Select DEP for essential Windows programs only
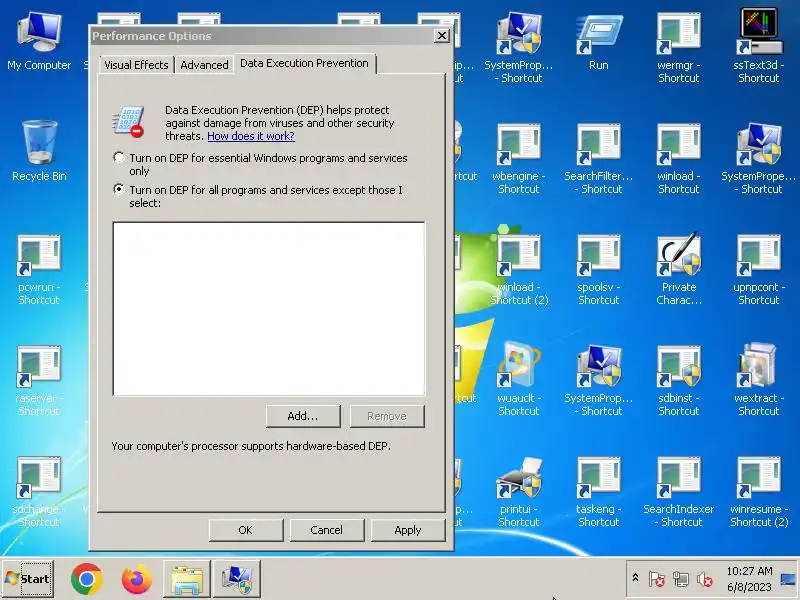The width and height of the screenshot is (800, 600). [x=119, y=158]
